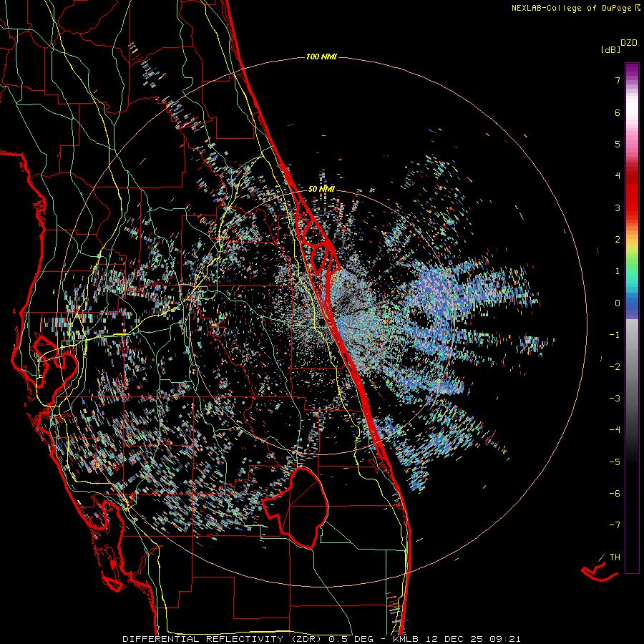Click the '[dB]' unit label
Viewport: 644px width, 644px height.
click(x=610, y=50)
